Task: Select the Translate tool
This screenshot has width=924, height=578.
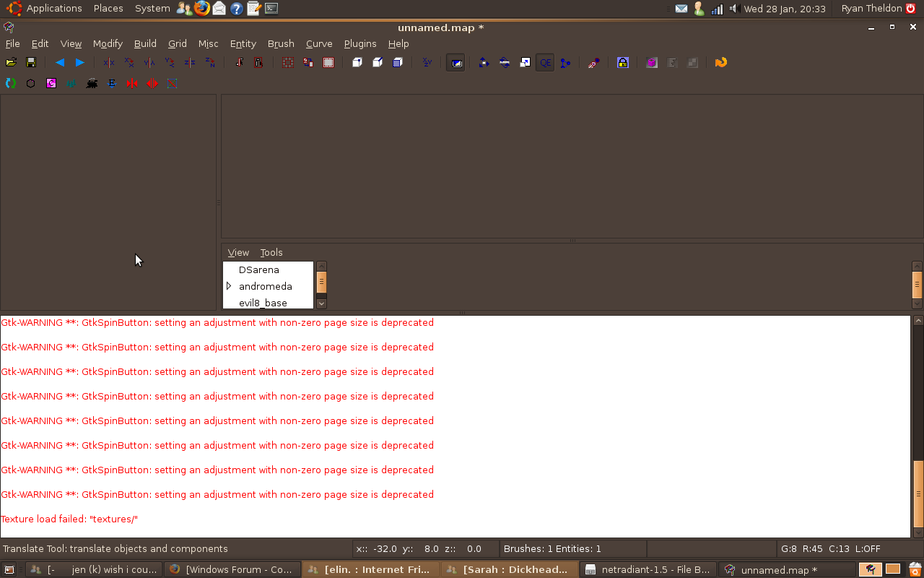Action: pyautogui.click(x=484, y=63)
